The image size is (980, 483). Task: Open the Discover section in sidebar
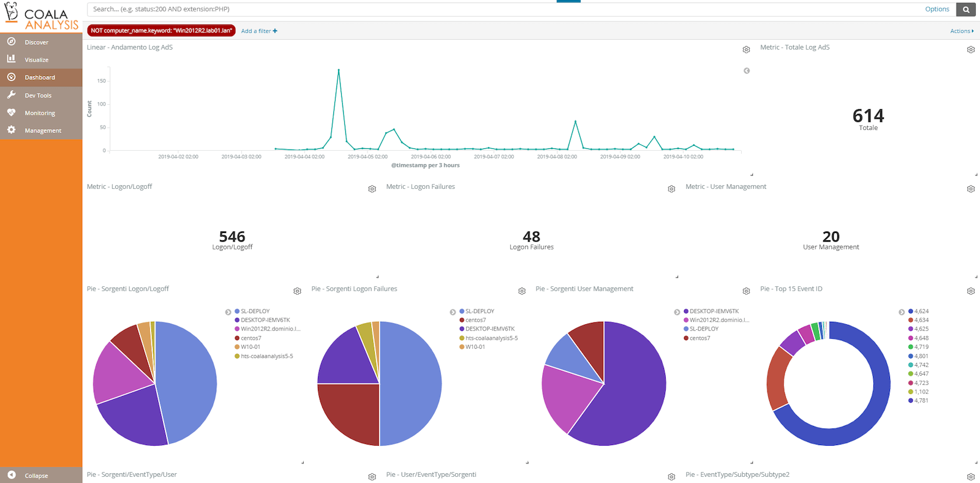[x=36, y=42]
